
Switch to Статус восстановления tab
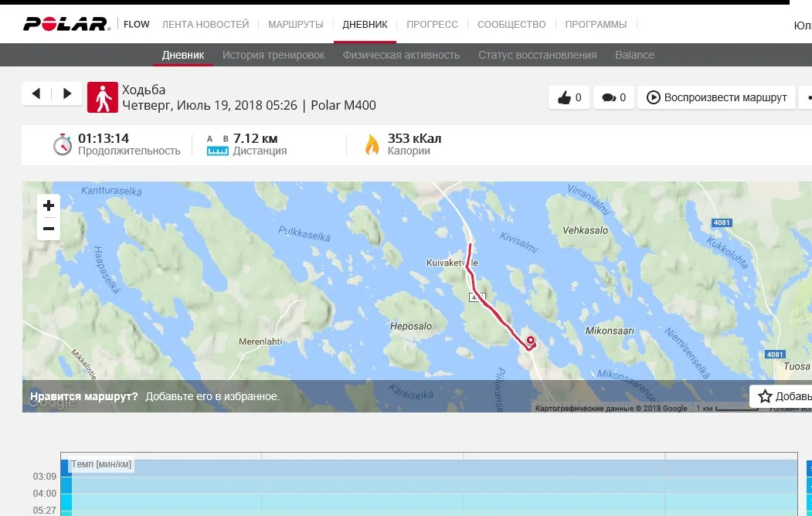538,55
